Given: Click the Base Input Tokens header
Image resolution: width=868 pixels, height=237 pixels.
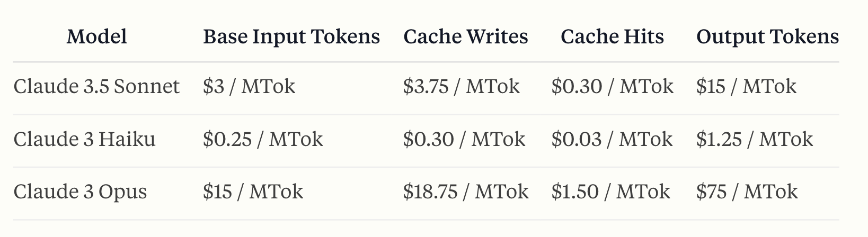Looking at the screenshot, I should pos(291,37).
